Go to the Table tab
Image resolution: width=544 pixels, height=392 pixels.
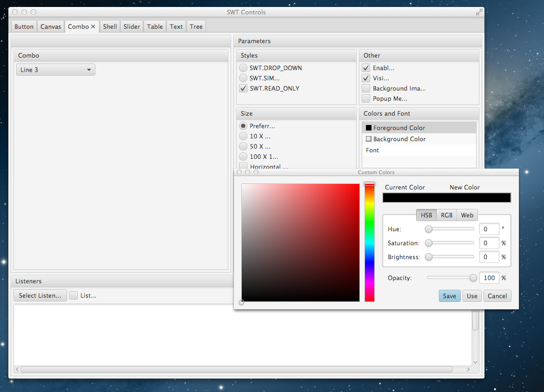pyautogui.click(x=155, y=26)
